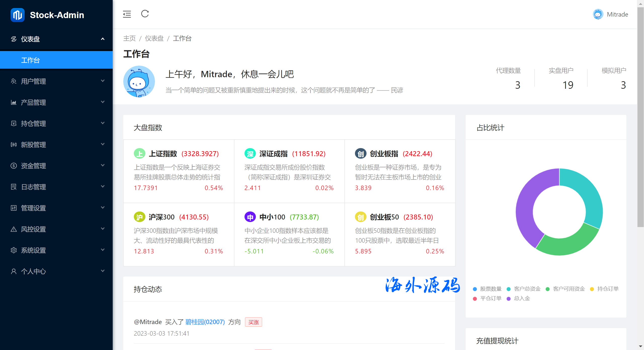Click the yellow 创业板50 badge icon
644x350 pixels.
pos(360,217)
